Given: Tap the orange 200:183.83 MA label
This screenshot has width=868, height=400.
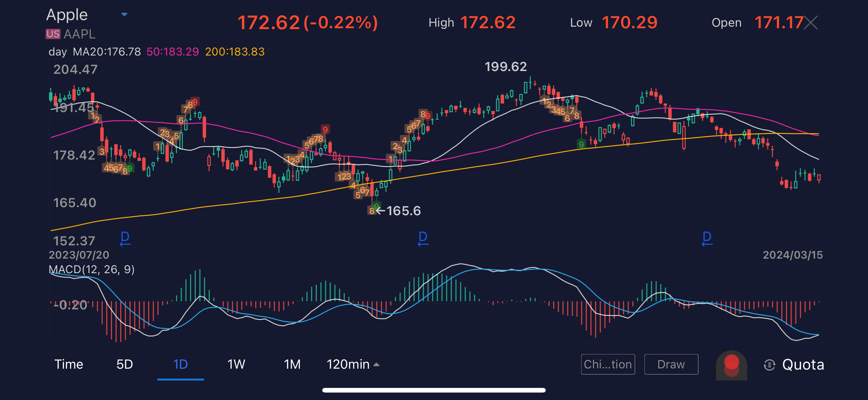Looking at the screenshot, I should (x=235, y=51).
